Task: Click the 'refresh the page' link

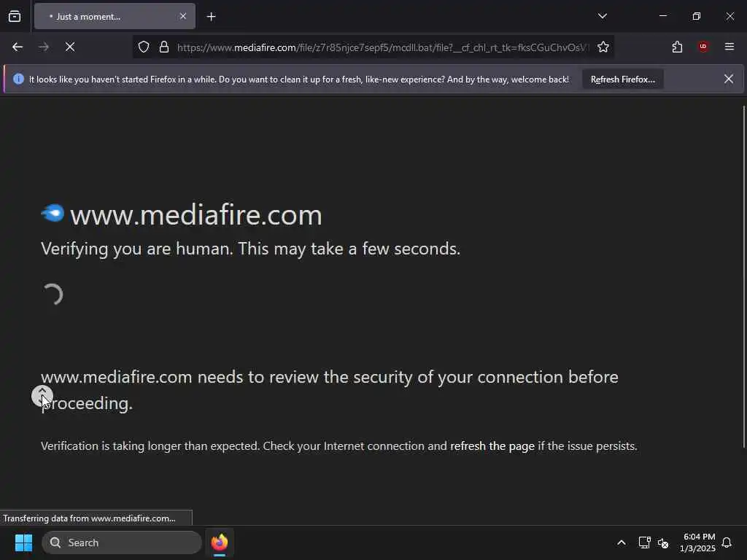Action: point(492,446)
